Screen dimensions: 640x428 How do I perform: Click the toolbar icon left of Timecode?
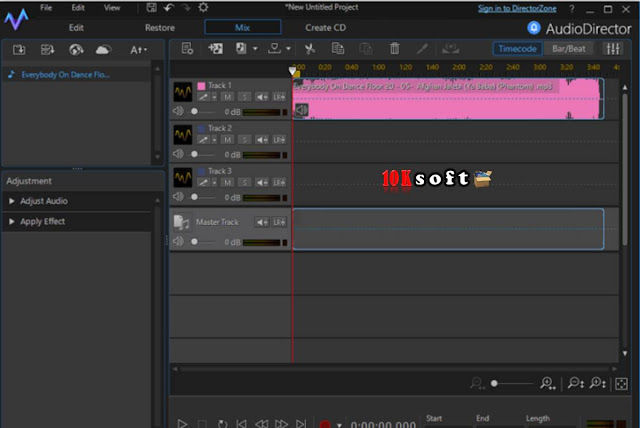click(451, 49)
